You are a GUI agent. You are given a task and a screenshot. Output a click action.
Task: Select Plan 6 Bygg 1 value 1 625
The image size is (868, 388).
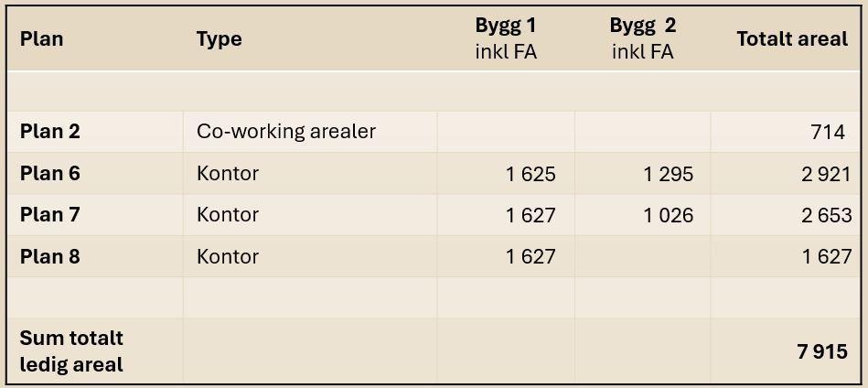pyautogui.click(x=530, y=175)
